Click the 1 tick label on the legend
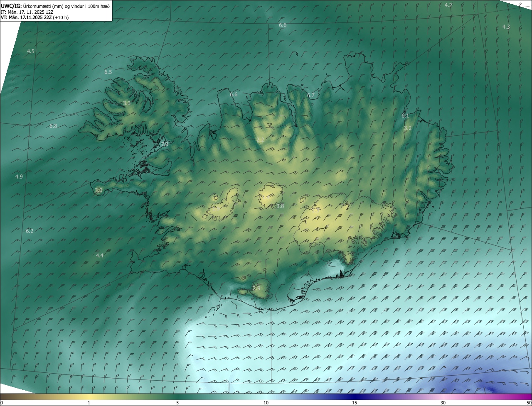Image resolution: width=532 pixels, height=406 pixels. [x=89, y=403]
